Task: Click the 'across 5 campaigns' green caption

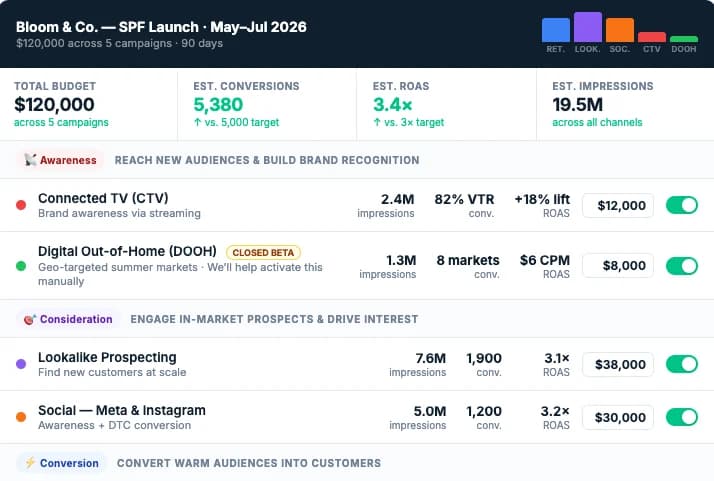Action: tap(61, 123)
